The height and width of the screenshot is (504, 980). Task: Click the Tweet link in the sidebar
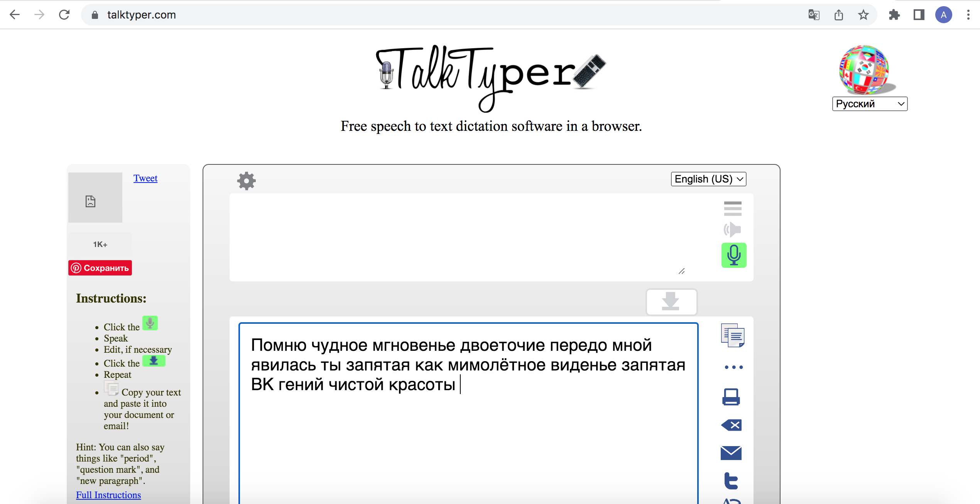145,178
